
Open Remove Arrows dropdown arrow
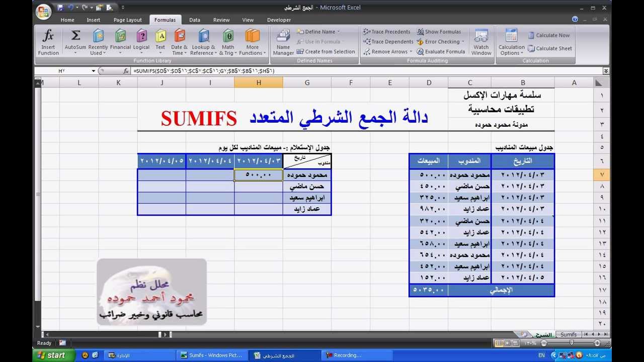(x=411, y=52)
